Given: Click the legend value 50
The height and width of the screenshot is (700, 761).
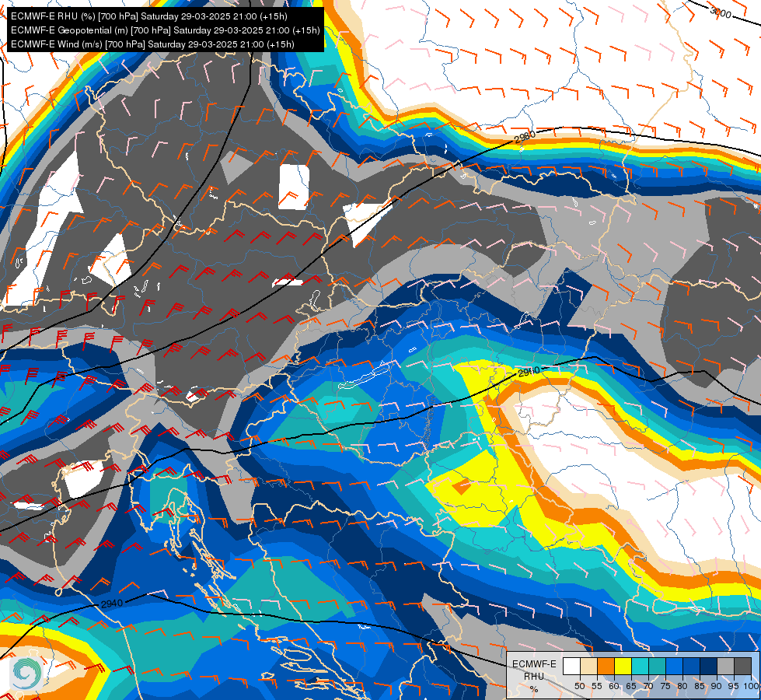Looking at the screenshot, I should coord(579,687).
